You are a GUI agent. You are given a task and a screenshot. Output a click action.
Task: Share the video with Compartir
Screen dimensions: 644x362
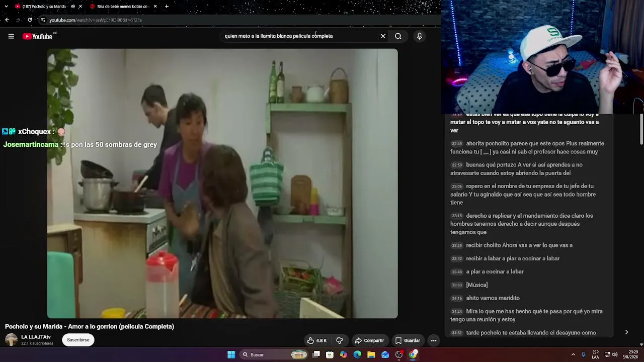tap(369, 340)
